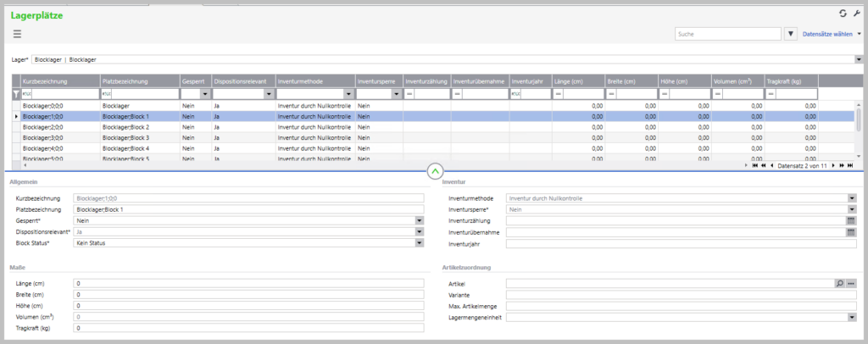This screenshot has height=344, width=868.
Task: Sort by Volumen column header
Action: coord(738,81)
